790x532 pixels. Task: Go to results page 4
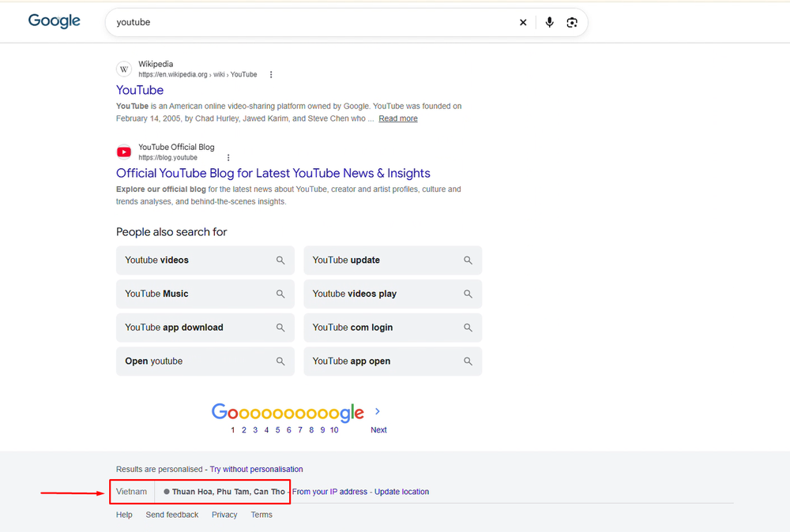click(266, 430)
